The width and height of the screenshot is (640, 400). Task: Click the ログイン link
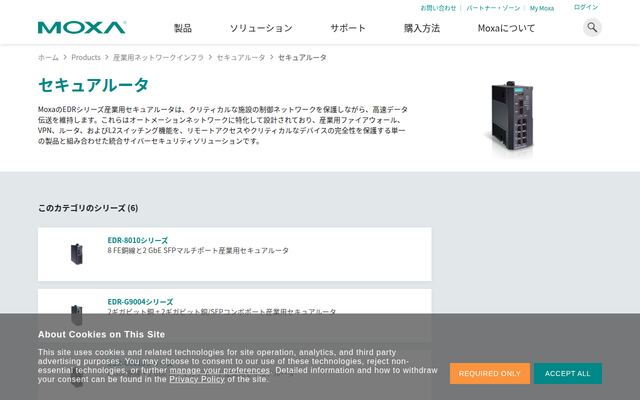pyautogui.click(x=586, y=7)
